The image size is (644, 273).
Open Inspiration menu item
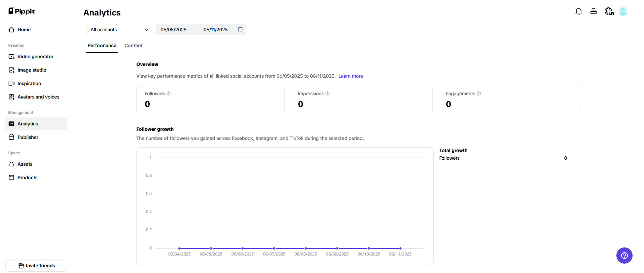pos(36,83)
